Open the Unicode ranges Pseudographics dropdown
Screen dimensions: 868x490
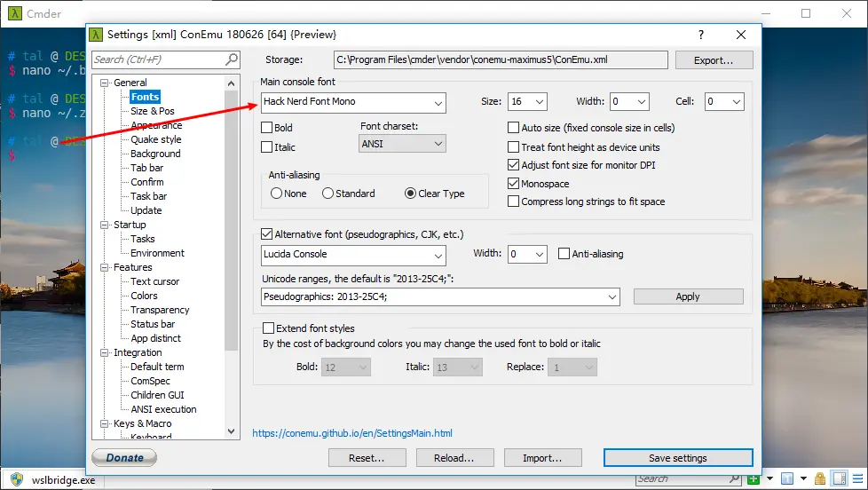(612, 296)
